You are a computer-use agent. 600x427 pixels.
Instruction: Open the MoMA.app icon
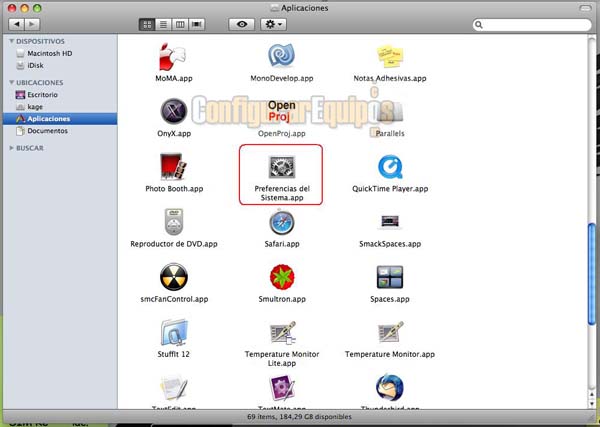[x=173, y=57]
